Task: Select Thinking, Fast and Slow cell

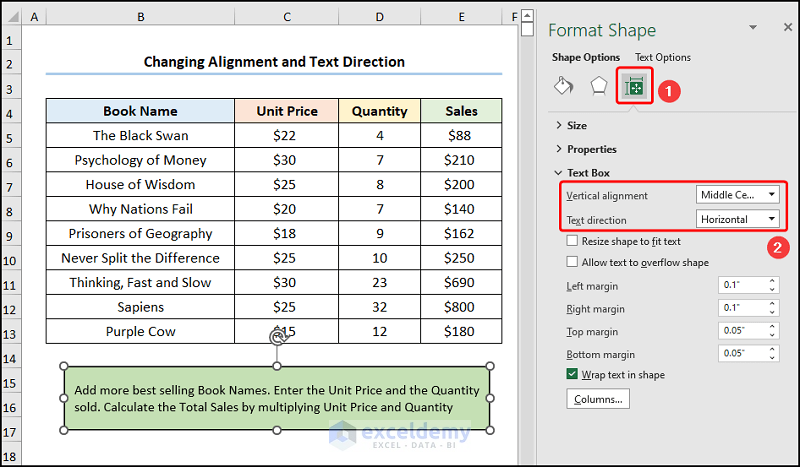Action: (x=140, y=282)
